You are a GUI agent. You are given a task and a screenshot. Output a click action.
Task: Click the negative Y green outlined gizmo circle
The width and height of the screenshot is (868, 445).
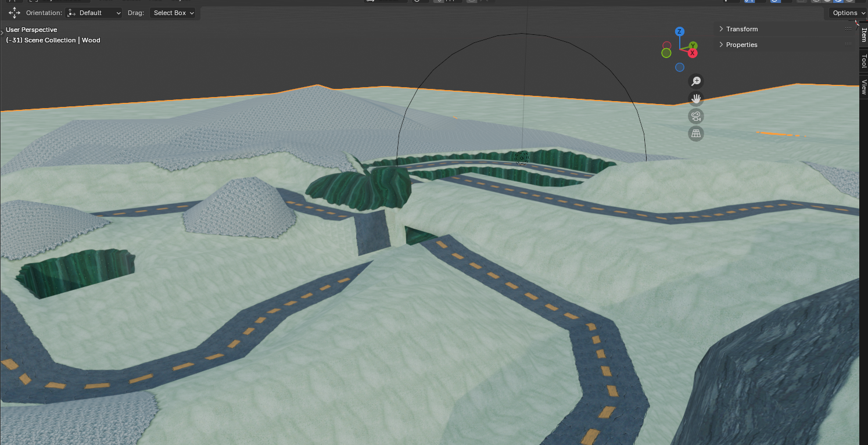tap(666, 53)
